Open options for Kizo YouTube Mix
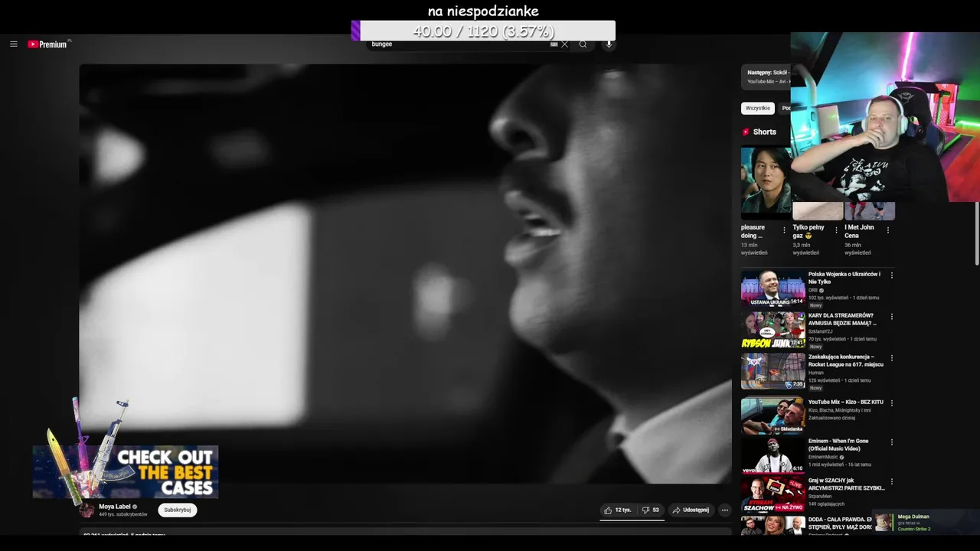This screenshot has height=551, width=980. 891,403
